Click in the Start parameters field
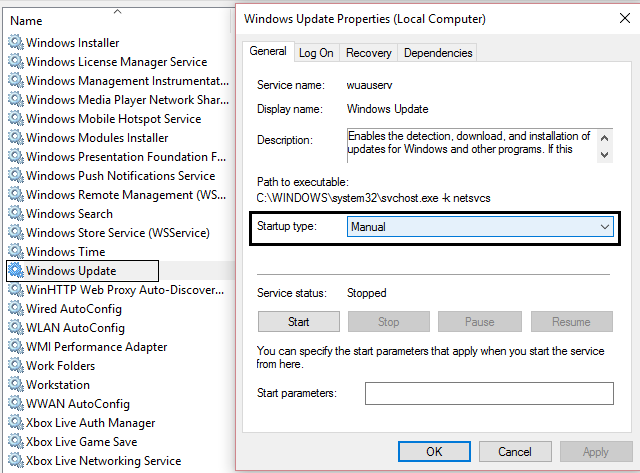640x473 pixels. pos(487,394)
